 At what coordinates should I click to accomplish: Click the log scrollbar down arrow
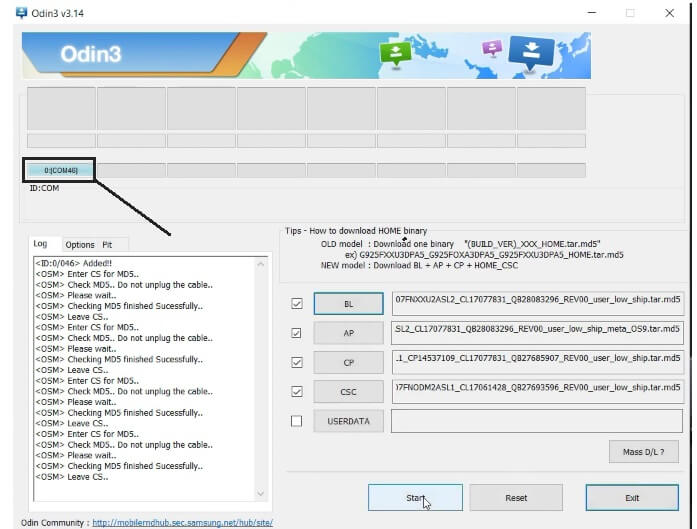coord(261,494)
